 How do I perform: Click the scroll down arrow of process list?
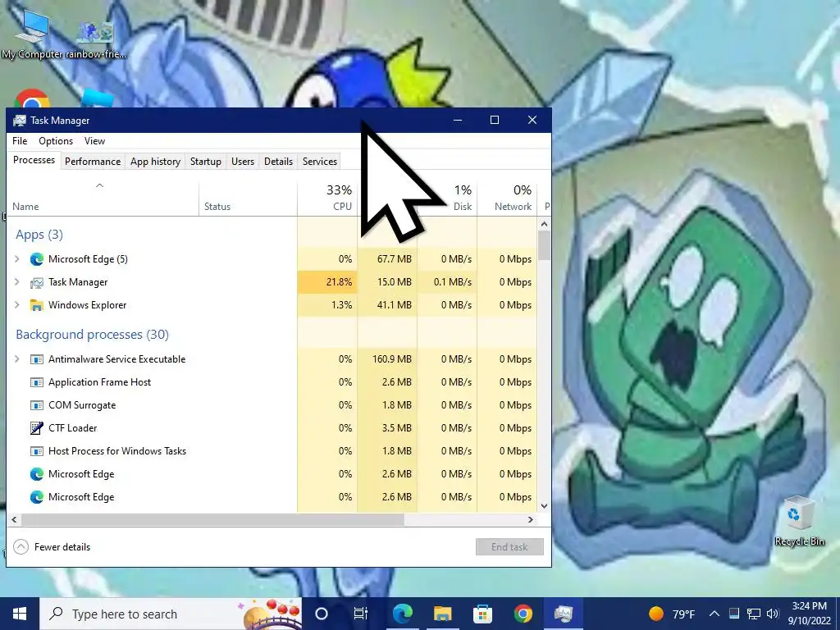[545, 505]
